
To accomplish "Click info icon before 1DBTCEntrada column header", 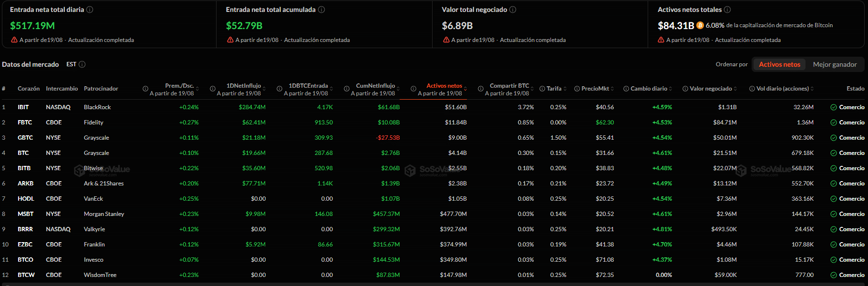I will click(x=279, y=89).
